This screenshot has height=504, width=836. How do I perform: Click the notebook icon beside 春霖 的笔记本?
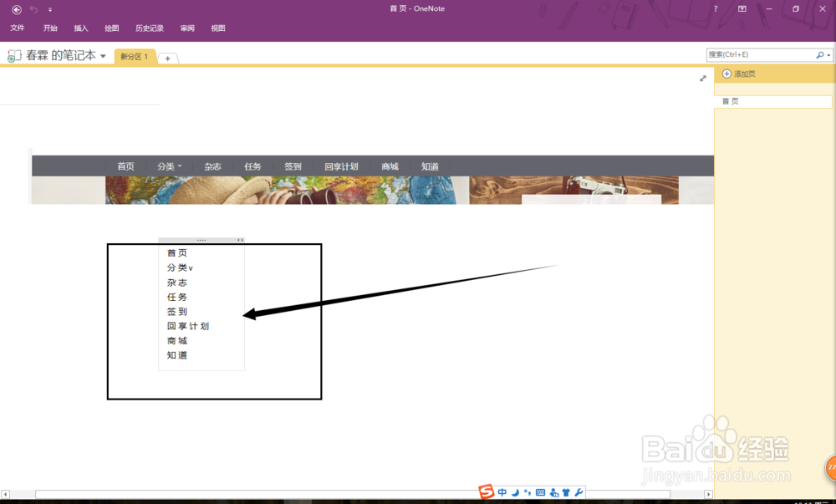click(x=14, y=55)
